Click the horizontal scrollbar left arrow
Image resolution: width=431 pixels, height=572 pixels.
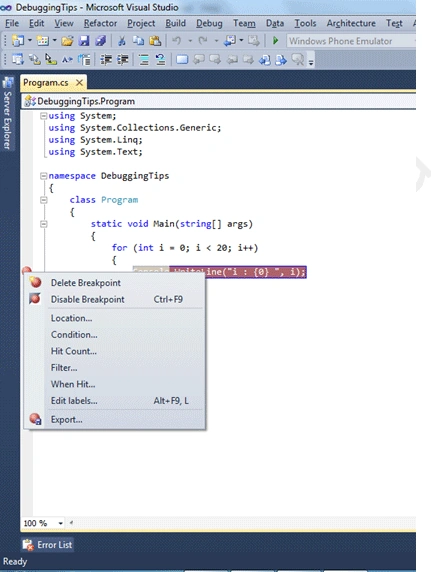[71, 523]
